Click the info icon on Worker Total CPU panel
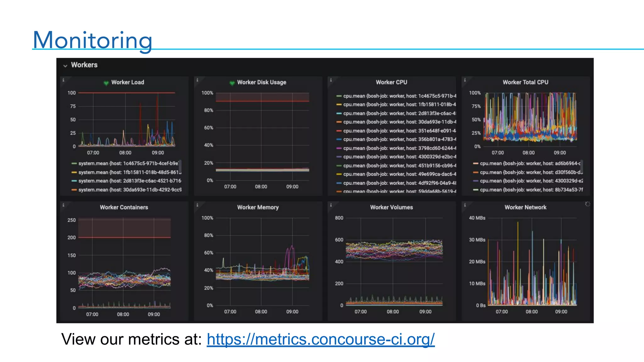 click(x=465, y=80)
